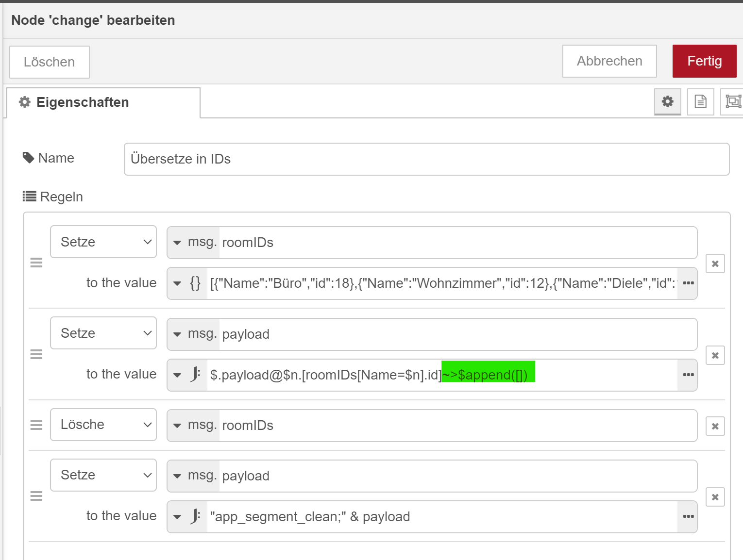The width and height of the screenshot is (743, 560).
Task: Click the Fertig button
Action: (704, 61)
